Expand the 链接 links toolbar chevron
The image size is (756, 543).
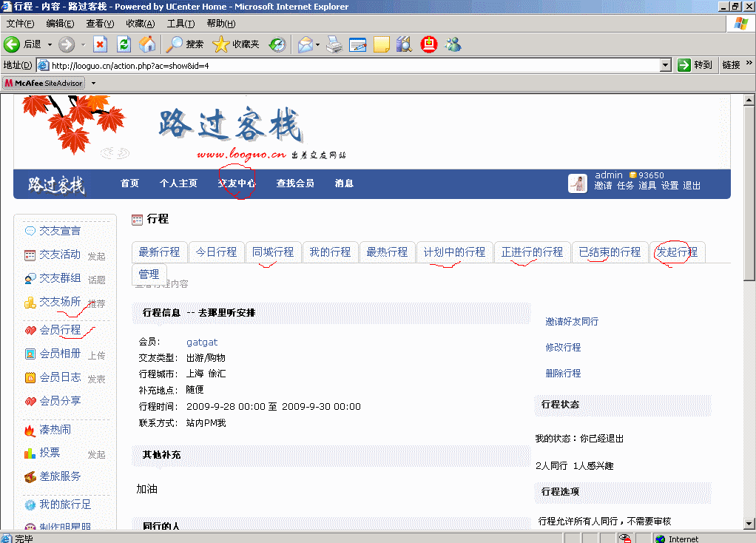(x=749, y=63)
